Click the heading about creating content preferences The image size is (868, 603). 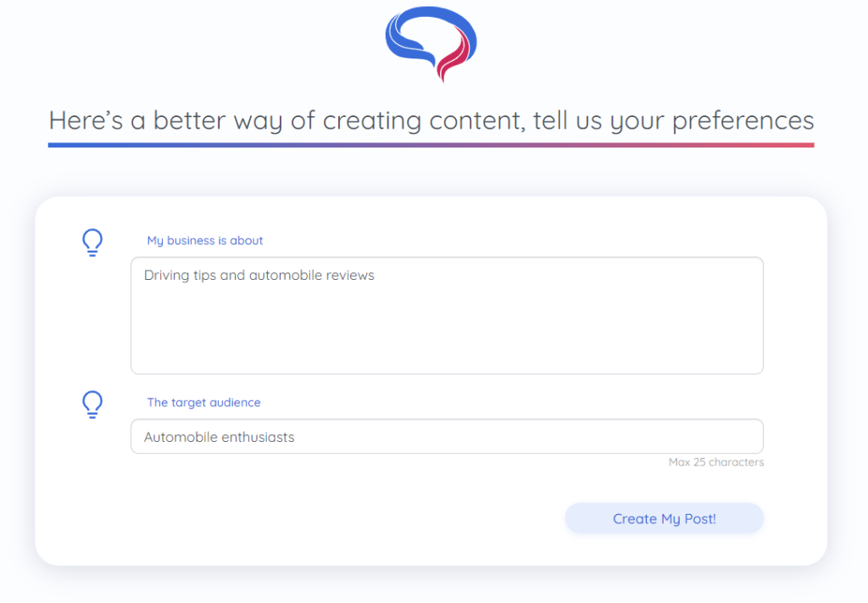[x=431, y=120]
